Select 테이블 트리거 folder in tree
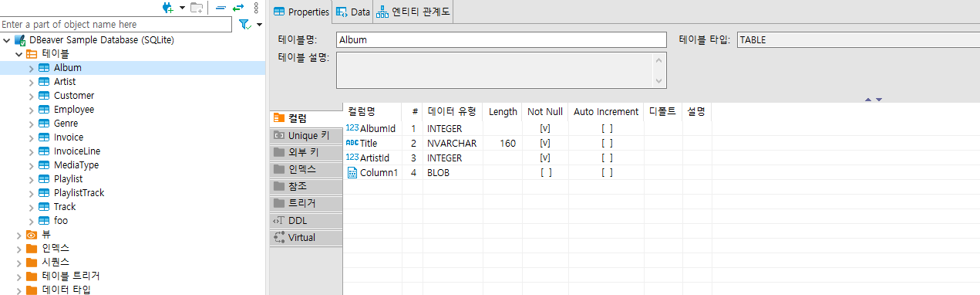Screen dimensions: 980x295 coord(70,276)
